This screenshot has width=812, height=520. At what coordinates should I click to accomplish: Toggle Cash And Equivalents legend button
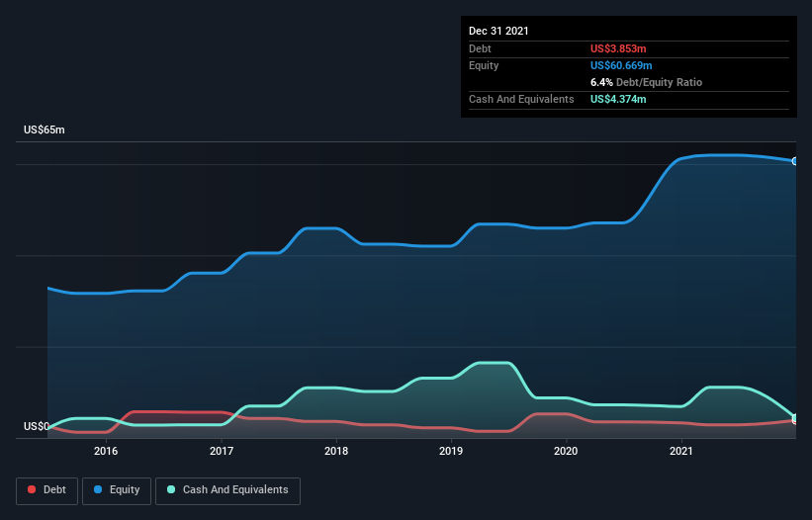click(x=227, y=490)
